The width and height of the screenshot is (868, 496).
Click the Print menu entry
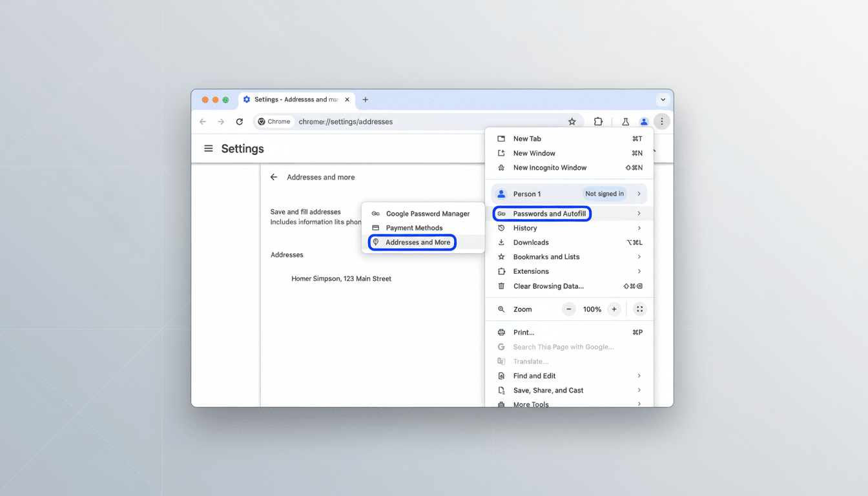[x=523, y=332]
